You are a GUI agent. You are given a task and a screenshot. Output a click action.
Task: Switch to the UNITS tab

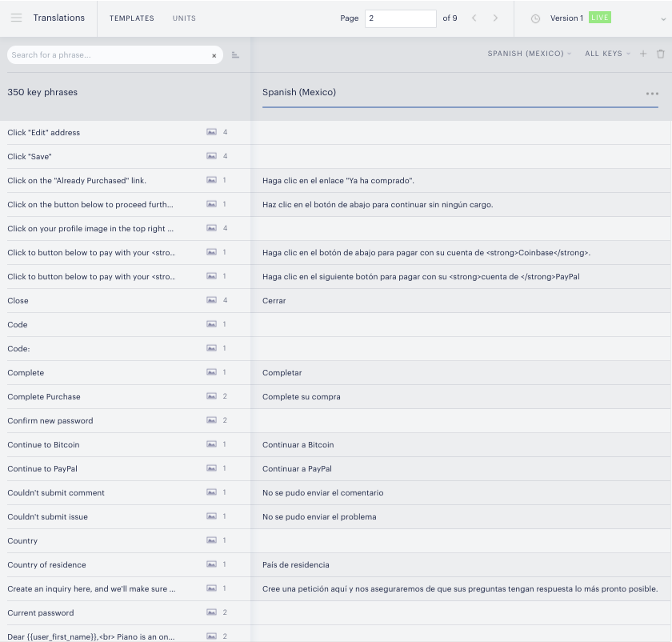(x=184, y=18)
